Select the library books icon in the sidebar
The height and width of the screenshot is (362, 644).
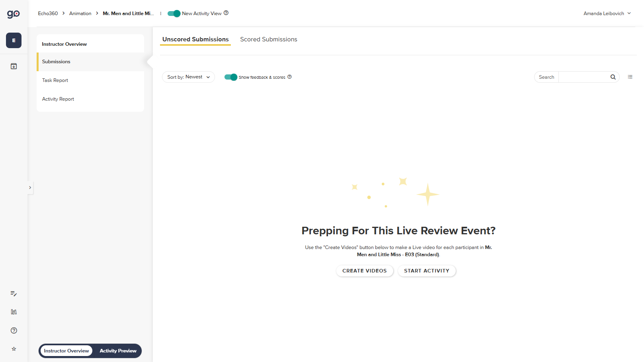14,312
